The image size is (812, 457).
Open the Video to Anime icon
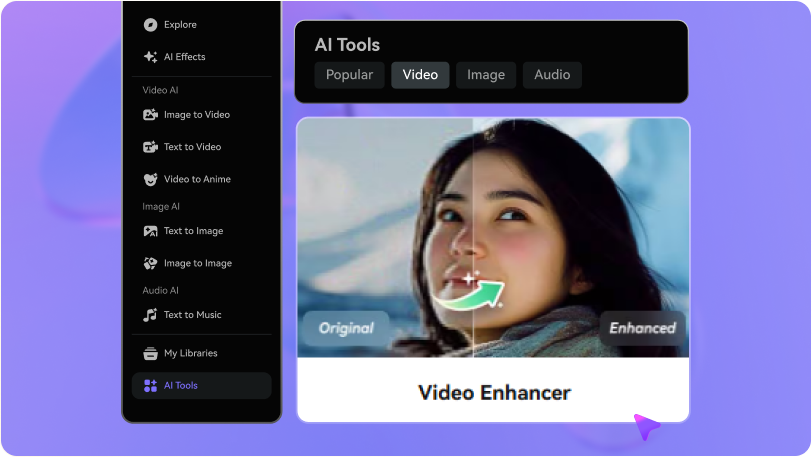tap(150, 179)
